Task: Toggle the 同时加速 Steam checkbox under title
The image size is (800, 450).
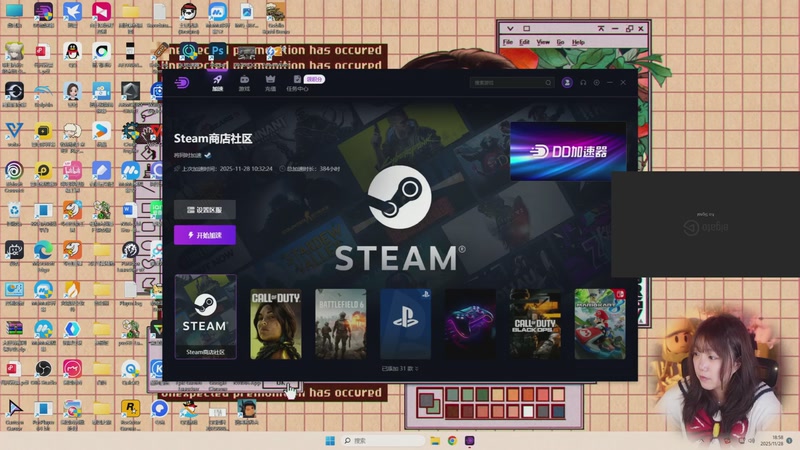Action: [208, 155]
